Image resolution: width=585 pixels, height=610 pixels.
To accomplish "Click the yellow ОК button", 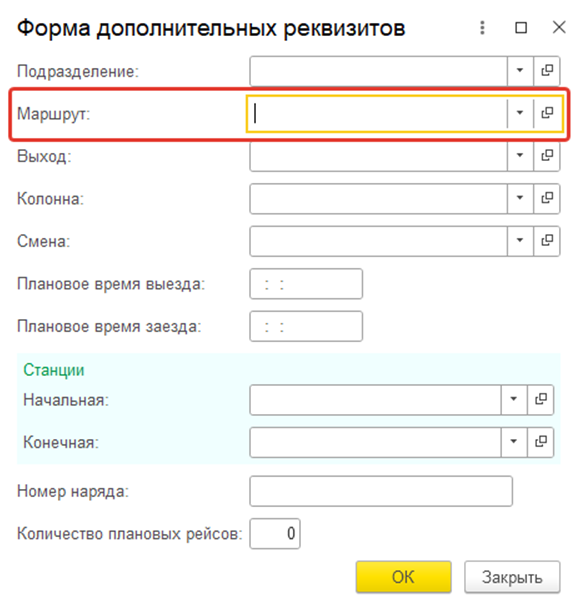I will click(x=403, y=577).
